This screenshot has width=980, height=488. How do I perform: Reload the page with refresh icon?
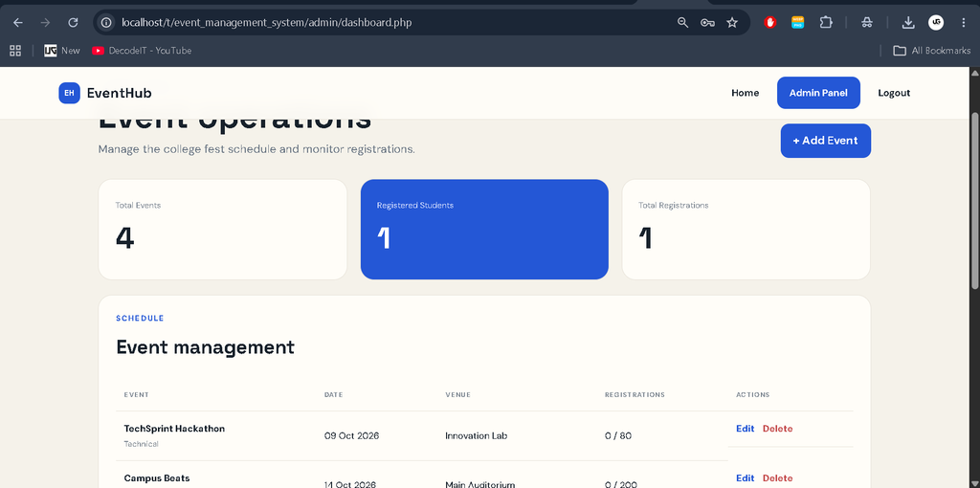click(73, 23)
